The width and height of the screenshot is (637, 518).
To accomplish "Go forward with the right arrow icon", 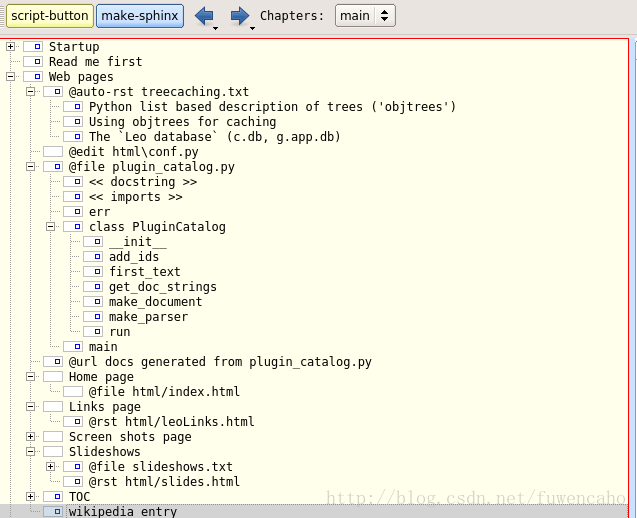I will click(240, 16).
